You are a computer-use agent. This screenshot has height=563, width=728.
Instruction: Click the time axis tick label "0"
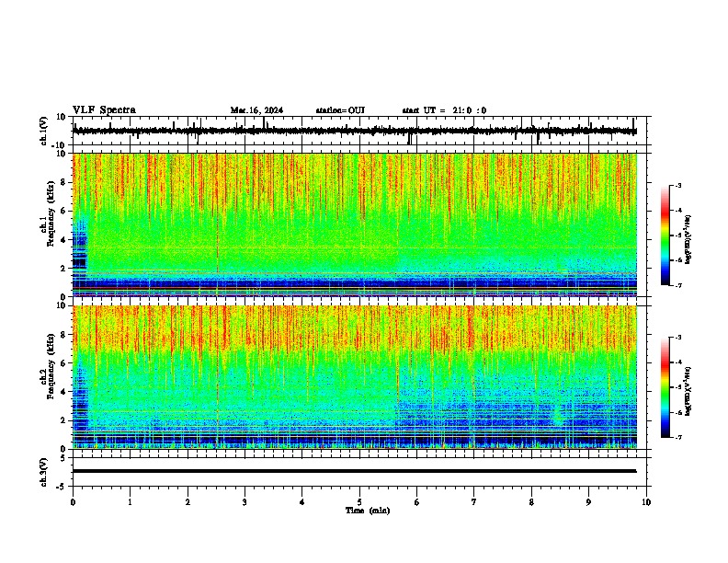73,502
